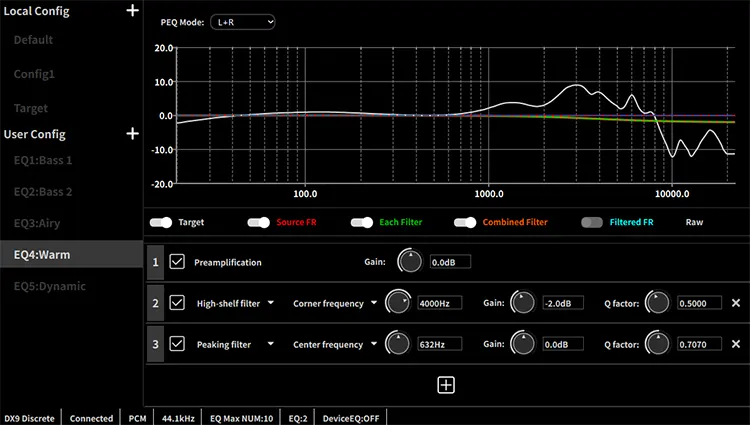
Task: Click the Raw label
Action: click(x=694, y=222)
